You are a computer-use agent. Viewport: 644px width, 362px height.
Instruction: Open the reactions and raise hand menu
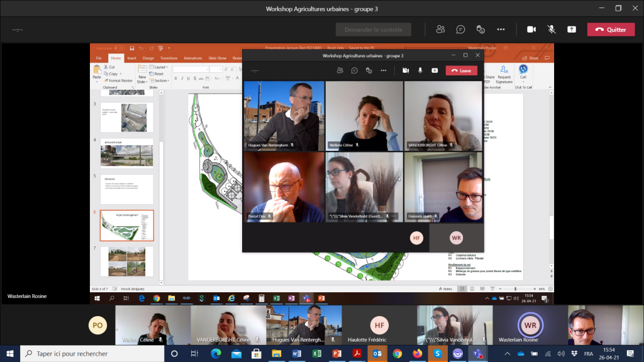(x=480, y=30)
